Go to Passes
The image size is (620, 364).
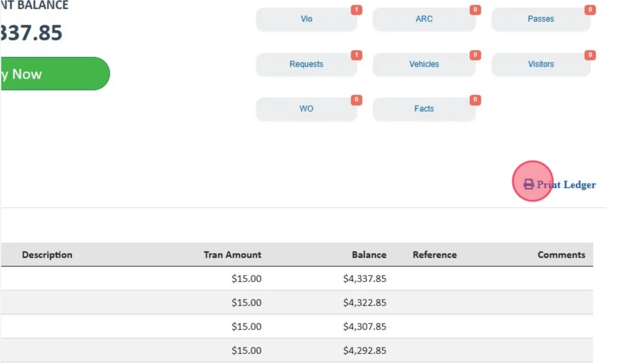point(541,19)
